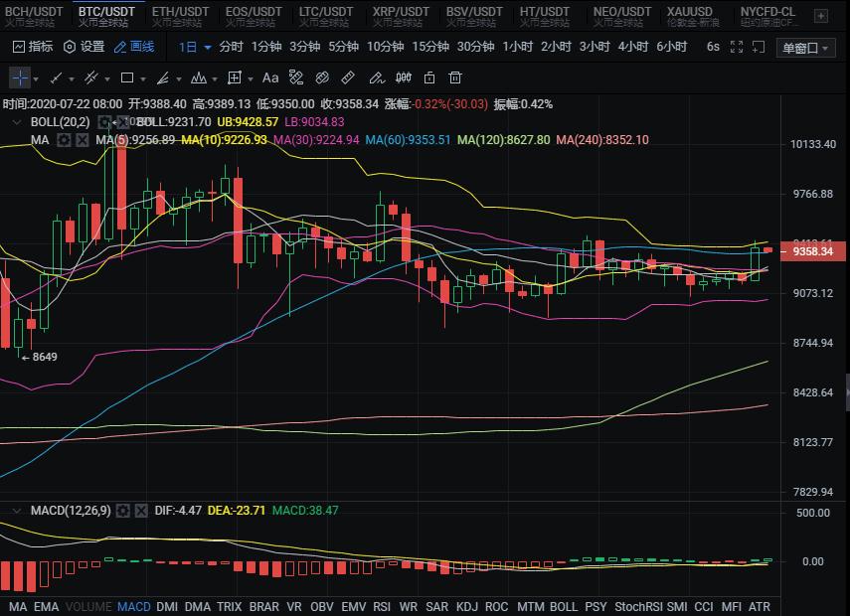
Task: Toggle the RSI indicator at bottom
Action: 382,607
